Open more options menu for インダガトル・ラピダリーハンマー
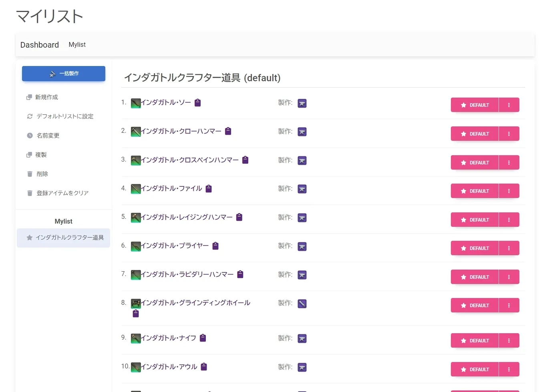 tap(509, 277)
